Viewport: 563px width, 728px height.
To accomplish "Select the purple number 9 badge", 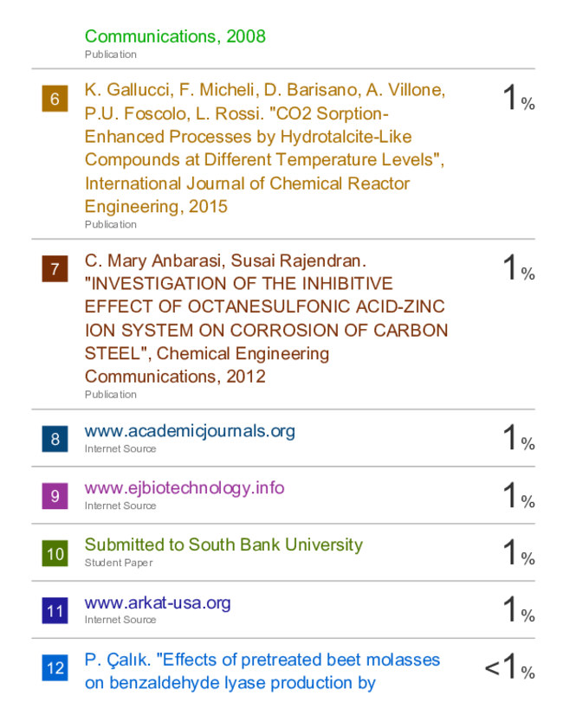I will [55, 496].
